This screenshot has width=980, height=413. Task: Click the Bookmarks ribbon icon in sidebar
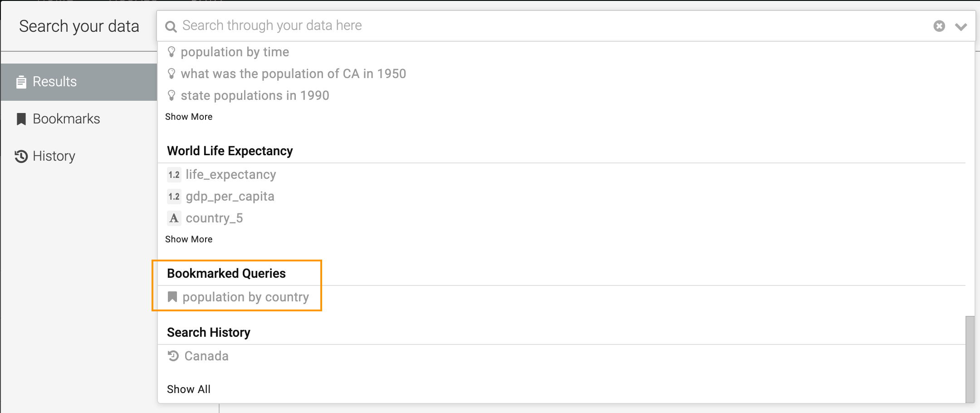(x=21, y=119)
